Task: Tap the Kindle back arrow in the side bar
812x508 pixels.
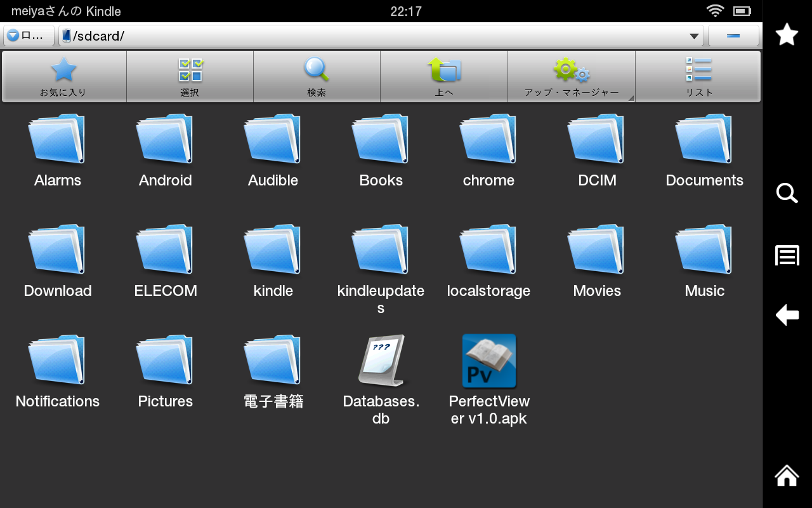Action: pyautogui.click(x=787, y=315)
